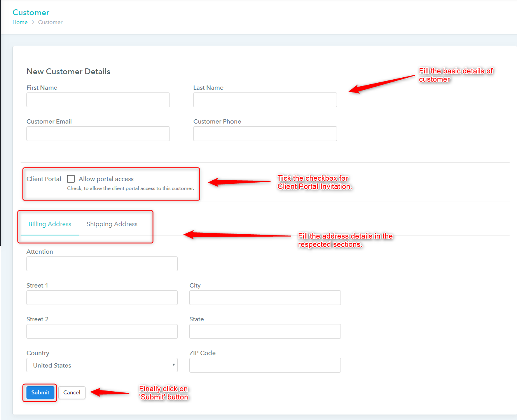The image size is (517, 420).
Task: Submit the new customer form
Action: click(x=40, y=392)
